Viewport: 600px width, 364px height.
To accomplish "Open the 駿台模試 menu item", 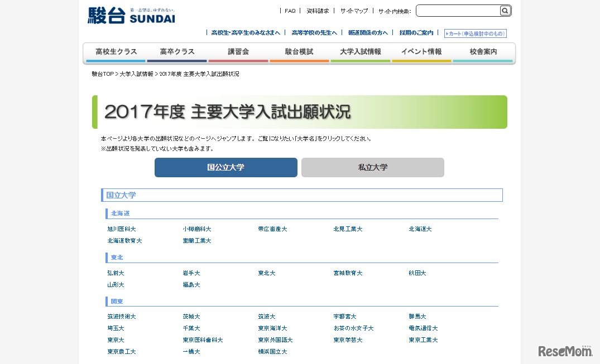I will click(x=299, y=51).
